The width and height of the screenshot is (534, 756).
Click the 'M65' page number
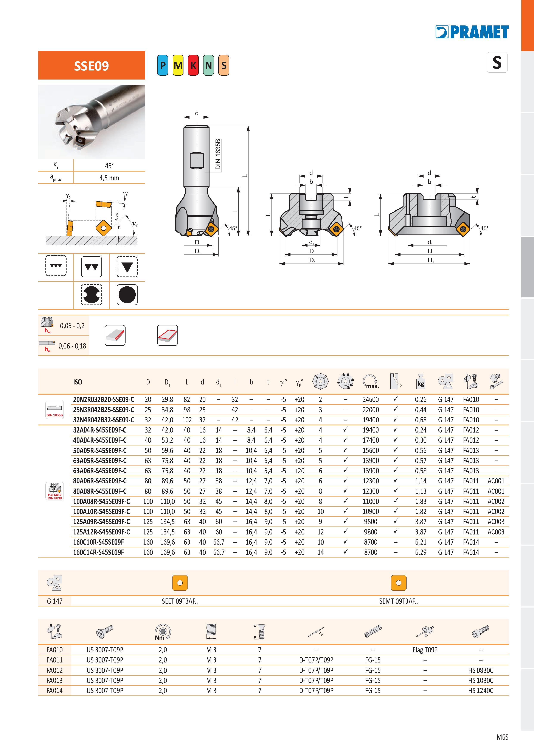pyautogui.click(x=502, y=737)
